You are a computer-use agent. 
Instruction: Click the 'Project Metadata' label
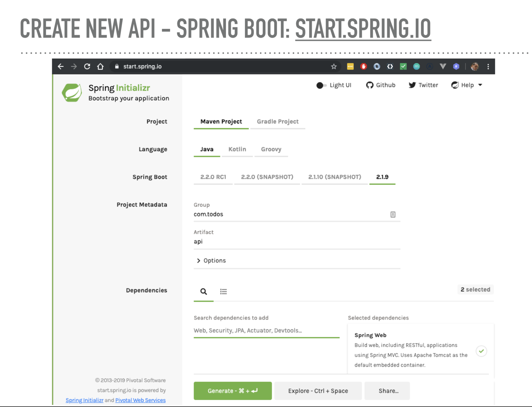coord(142,205)
